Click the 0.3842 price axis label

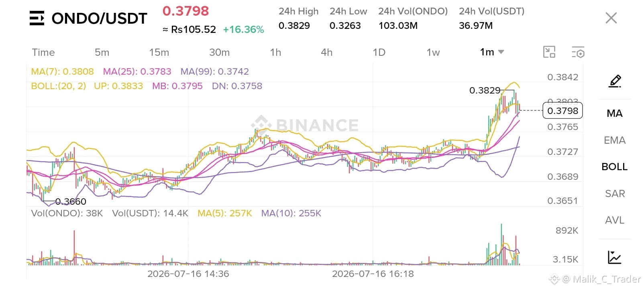point(562,77)
